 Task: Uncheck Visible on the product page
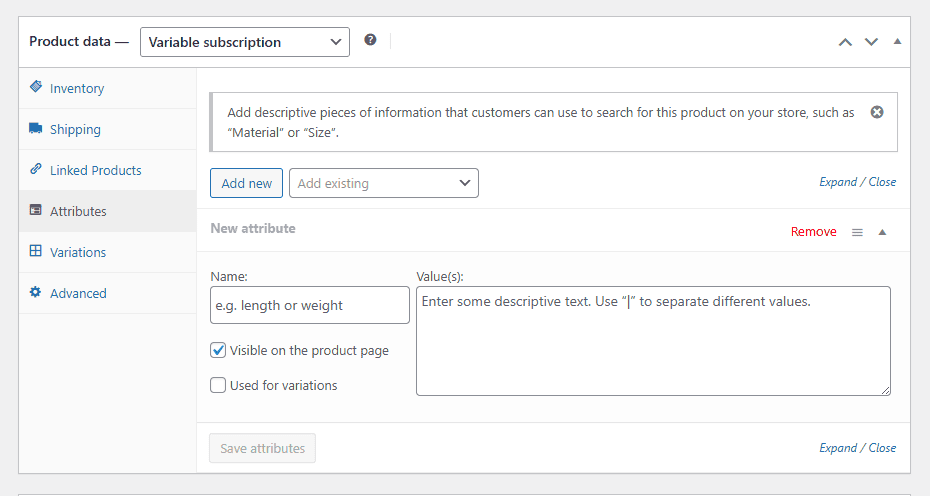click(218, 350)
